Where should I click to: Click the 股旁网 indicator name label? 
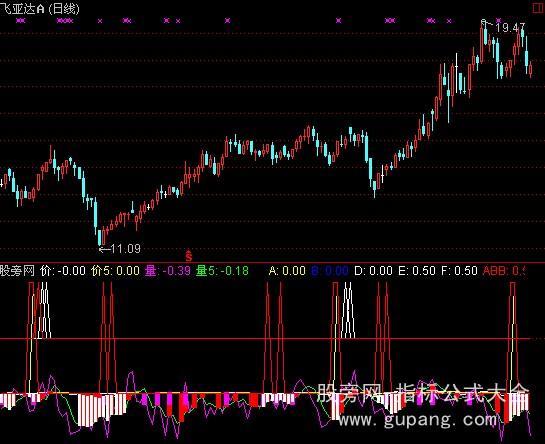pos(18,271)
